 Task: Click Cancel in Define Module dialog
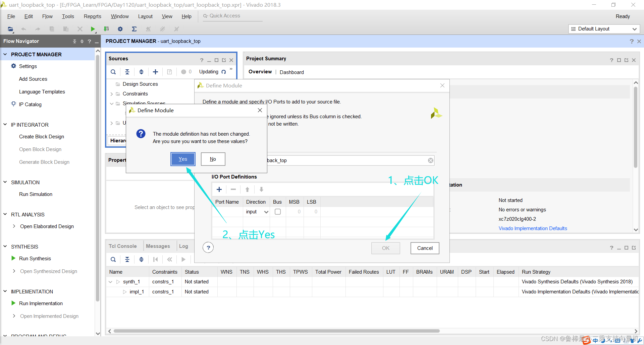tap(425, 248)
